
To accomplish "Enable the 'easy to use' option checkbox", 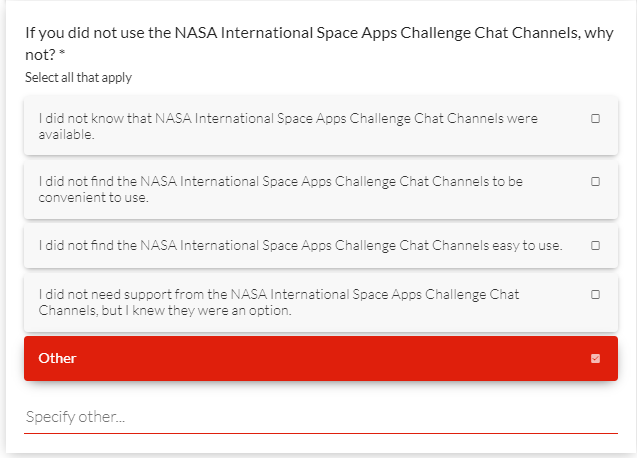I will pyautogui.click(x=595, y=245).
